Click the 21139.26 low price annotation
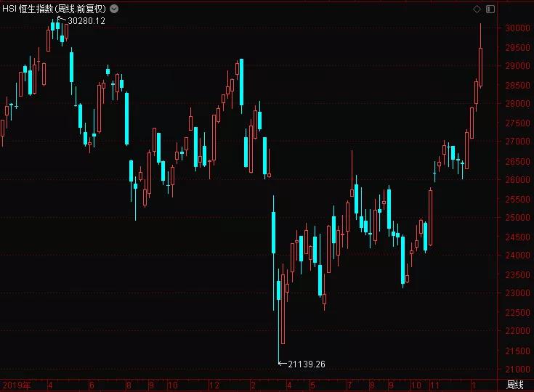Viewport: 534px width, 392px height. coord(307,364)
